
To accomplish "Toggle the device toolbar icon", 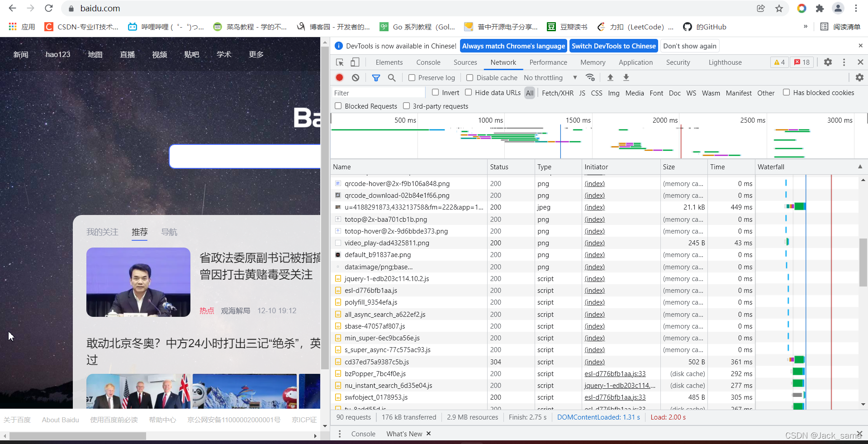I will click(x=355, y=62).
